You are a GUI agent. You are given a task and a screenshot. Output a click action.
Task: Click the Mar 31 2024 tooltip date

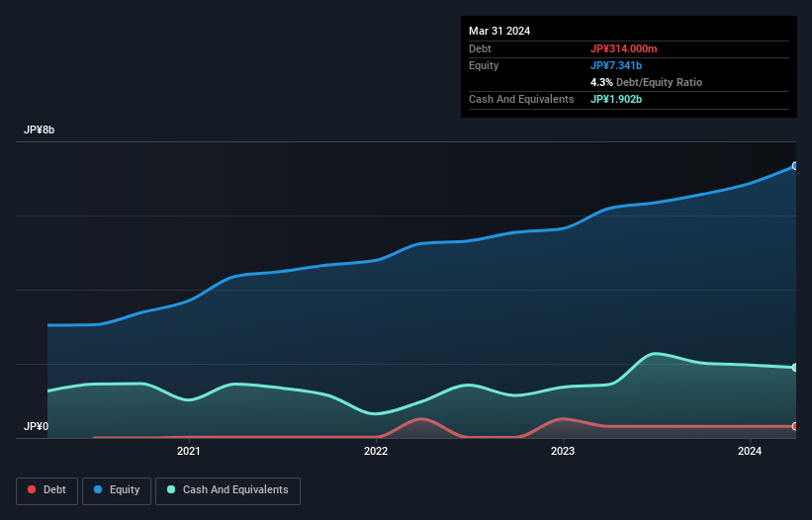coord(499,31)
